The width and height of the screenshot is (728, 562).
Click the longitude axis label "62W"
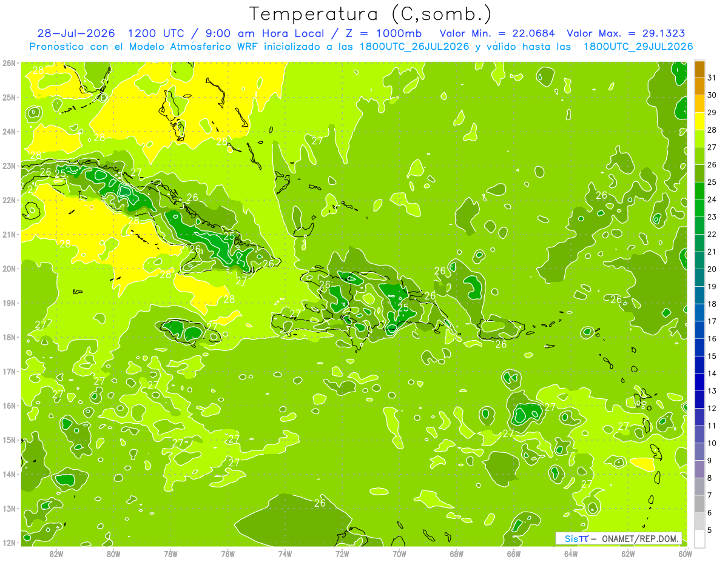[628, 554]
